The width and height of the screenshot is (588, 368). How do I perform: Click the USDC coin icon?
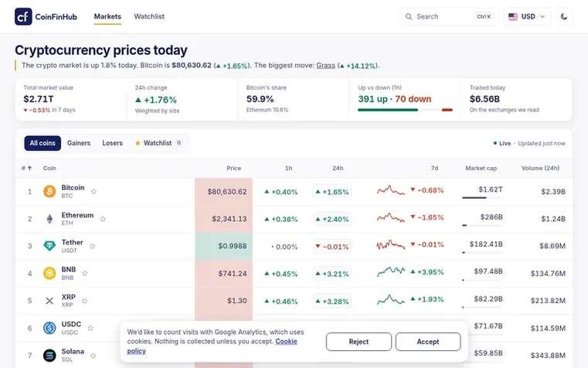49,328
